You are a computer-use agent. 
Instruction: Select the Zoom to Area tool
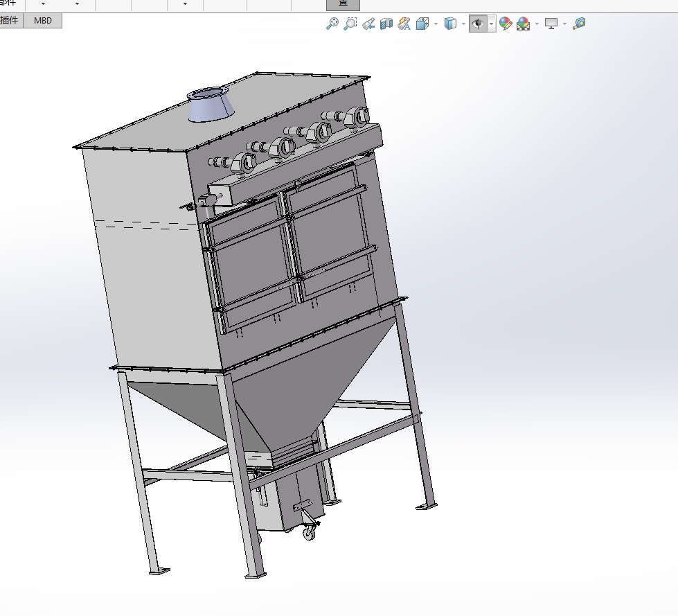pyautogui.click(x=350, y=24)
